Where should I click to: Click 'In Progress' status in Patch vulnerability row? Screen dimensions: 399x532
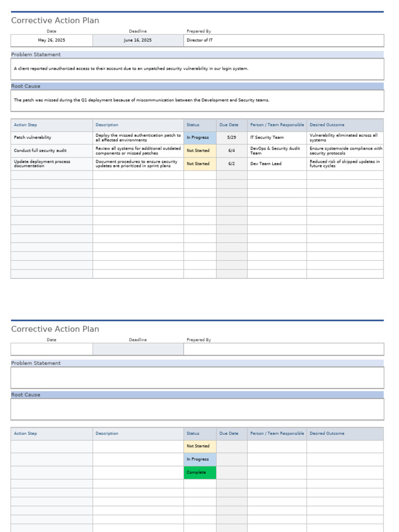[x=200, y=138]
